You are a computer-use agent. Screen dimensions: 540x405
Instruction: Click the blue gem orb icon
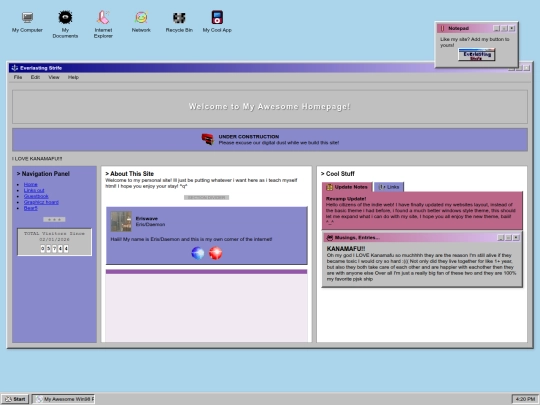coord(198,253)
